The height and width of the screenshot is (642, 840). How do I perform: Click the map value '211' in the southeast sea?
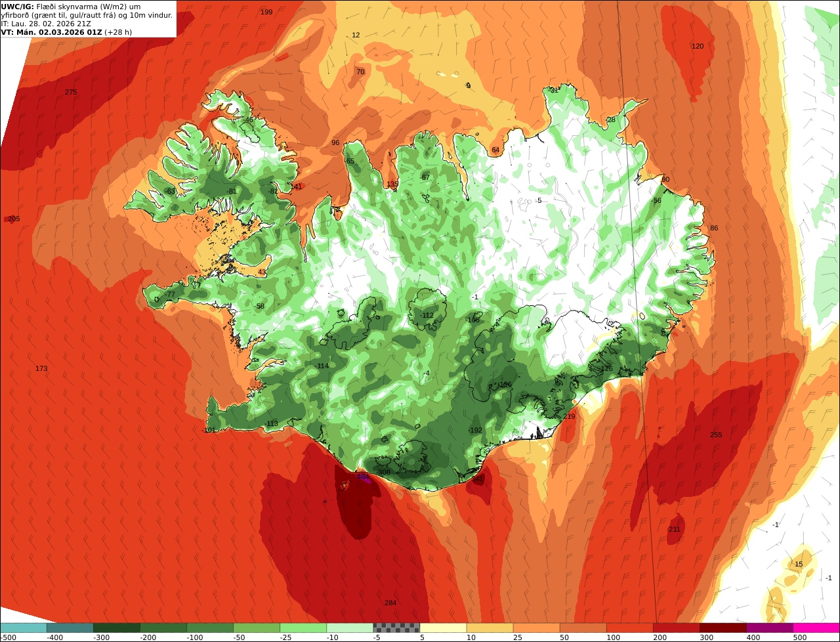(x=675, y=529)
